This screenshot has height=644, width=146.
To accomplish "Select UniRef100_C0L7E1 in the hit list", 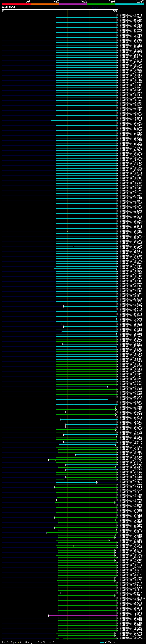I will [131, 77].
